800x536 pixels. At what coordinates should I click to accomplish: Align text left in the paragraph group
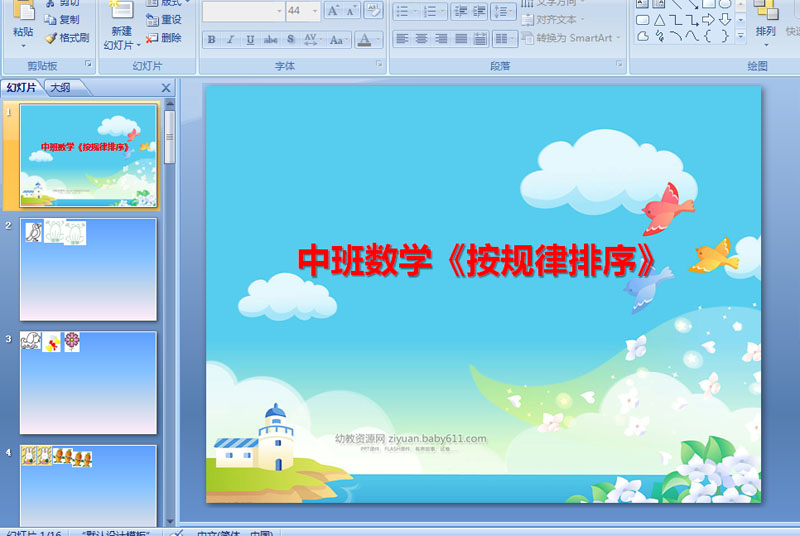pos(403,39)
